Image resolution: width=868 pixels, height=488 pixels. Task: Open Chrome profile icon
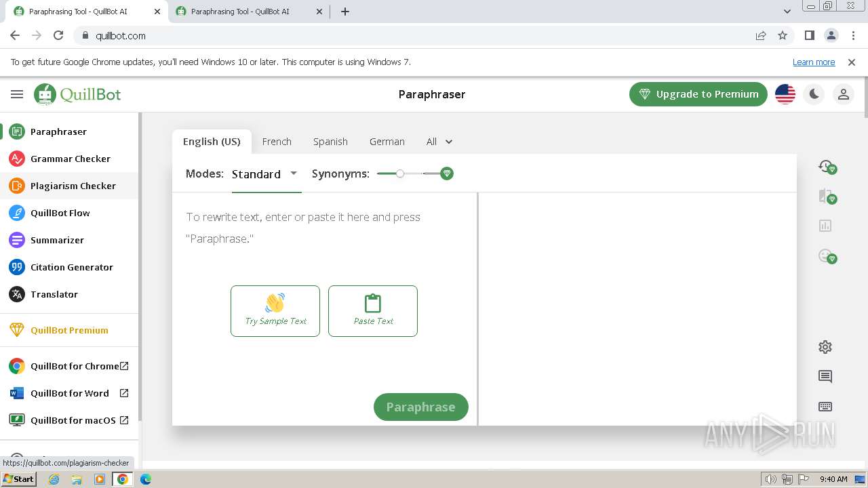831,36
